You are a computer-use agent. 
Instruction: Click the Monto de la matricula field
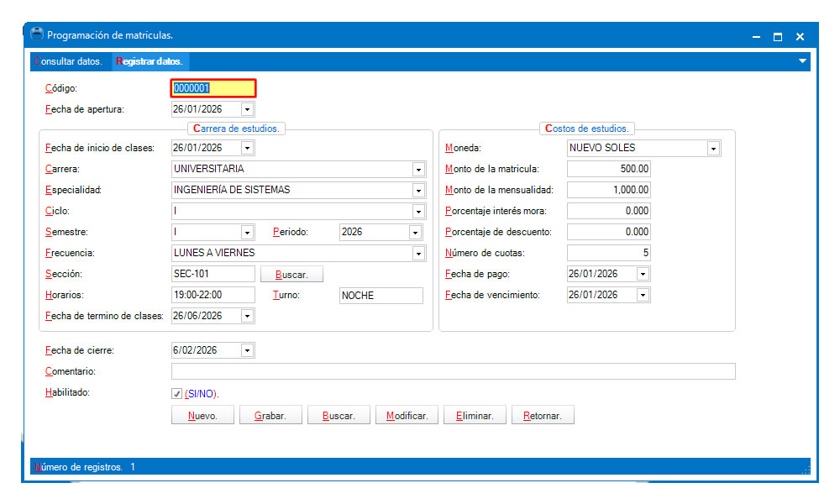[608, 169]
